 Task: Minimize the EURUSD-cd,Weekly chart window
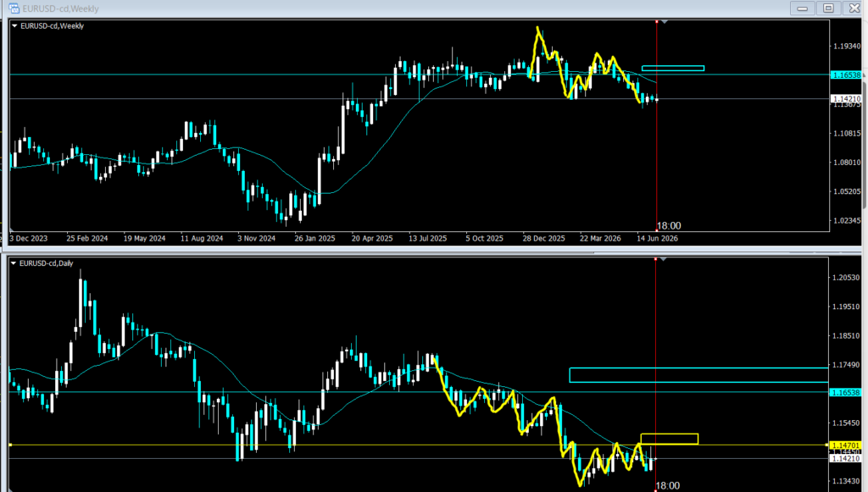point(802,8)
